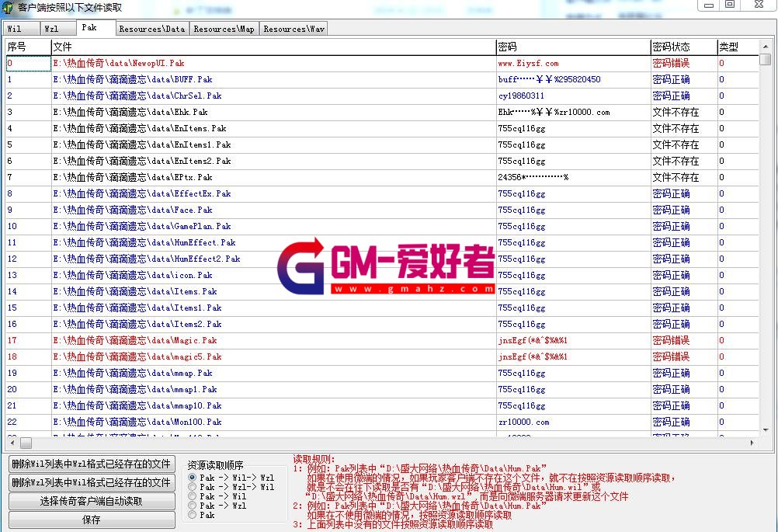Select the Ehk.Pak file row
This screenshot has width=778, height=532.
tap(381, 112)
